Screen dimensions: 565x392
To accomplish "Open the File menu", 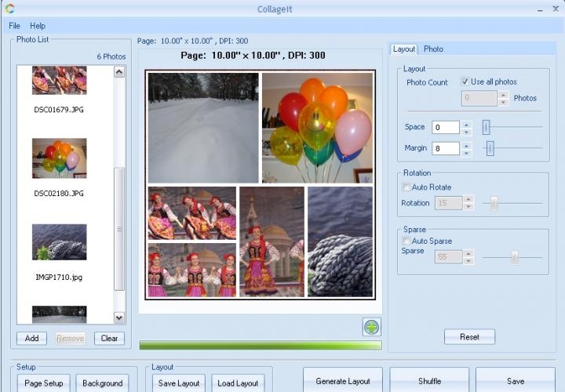I will point(15,26).
